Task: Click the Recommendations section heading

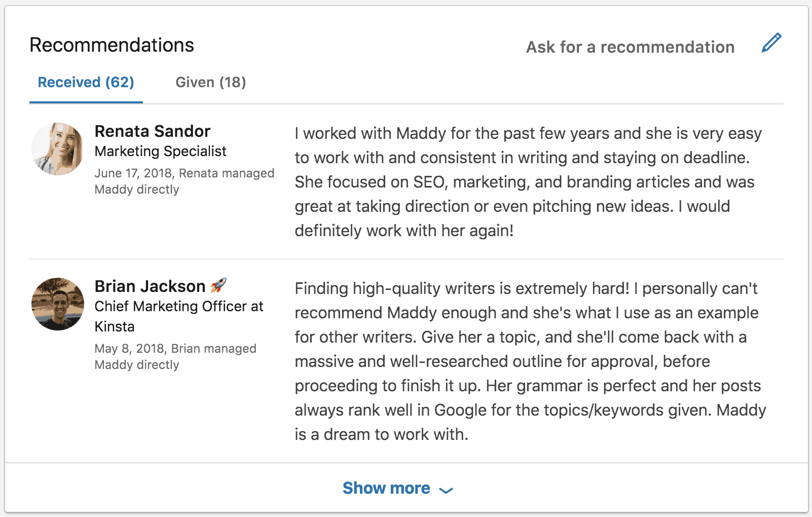Action: pos(112,45)
